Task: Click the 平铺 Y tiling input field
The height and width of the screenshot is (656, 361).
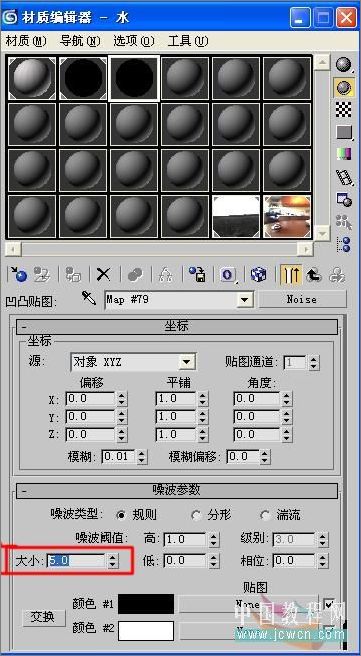Action: pyautogui.click(x=176, y=417)
